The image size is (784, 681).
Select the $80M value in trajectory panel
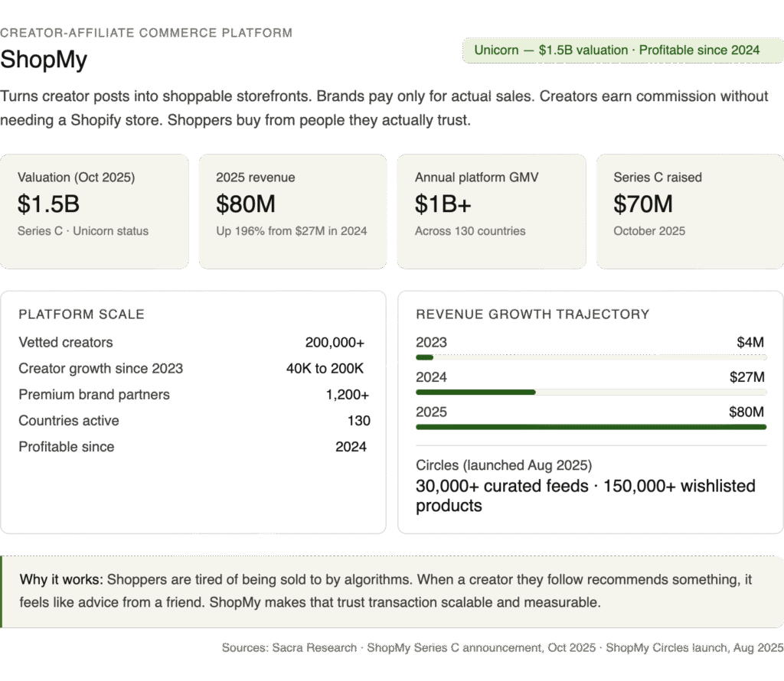click(746, 412)
